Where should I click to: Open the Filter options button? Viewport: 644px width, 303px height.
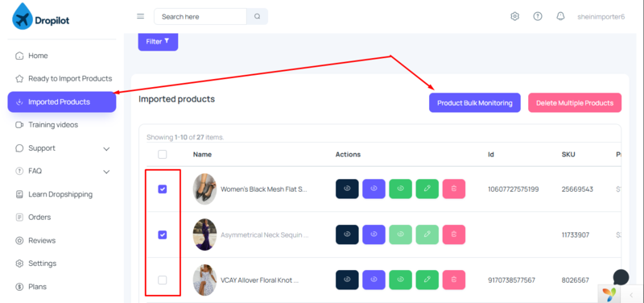coord(158,42)
